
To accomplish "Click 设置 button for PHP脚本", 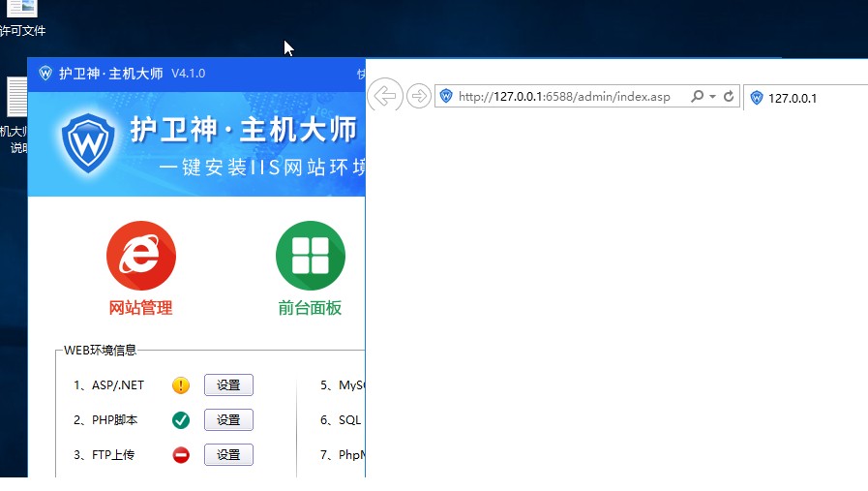I will pos(228,420).
